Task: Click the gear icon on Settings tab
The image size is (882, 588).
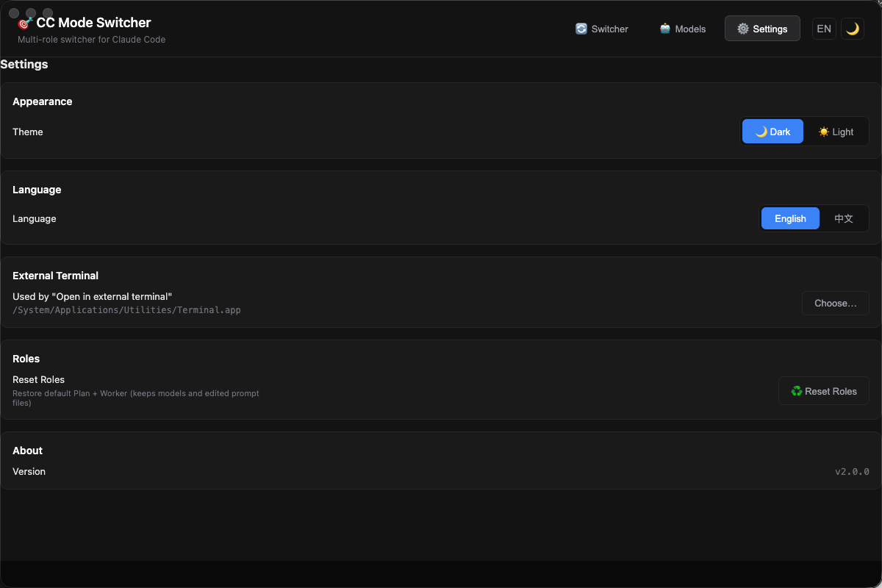Action: (743, 29)
